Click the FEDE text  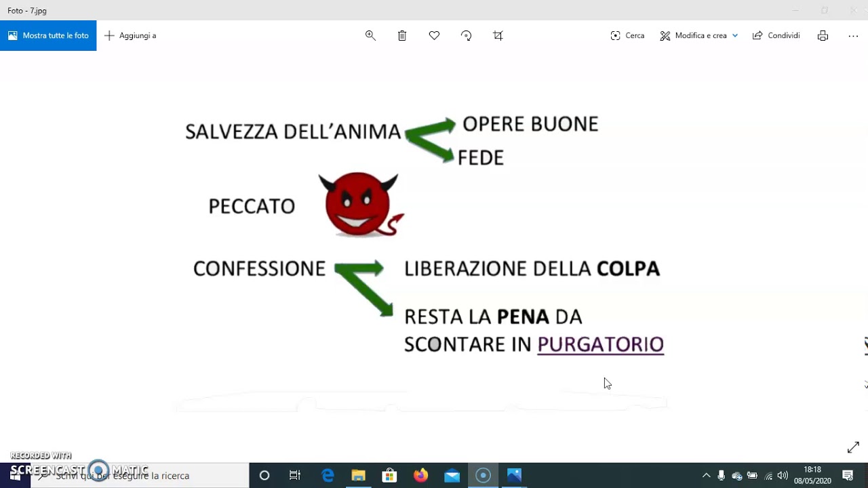[x=481, y=158]
